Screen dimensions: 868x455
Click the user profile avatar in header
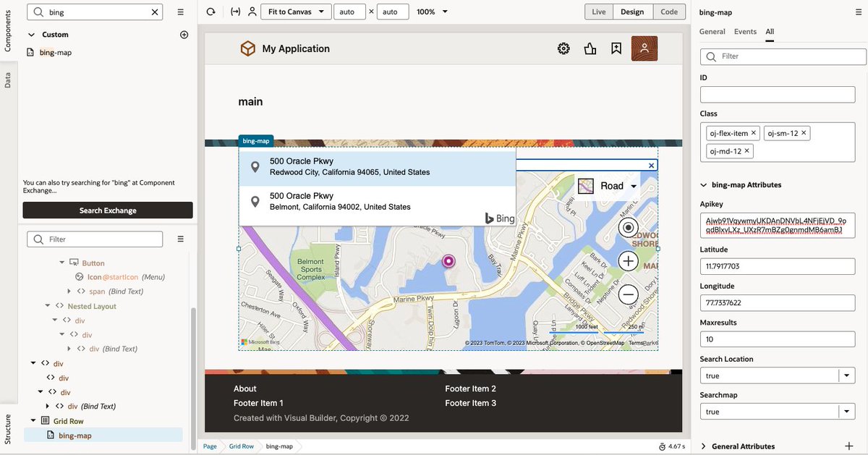tap(644, 48)
